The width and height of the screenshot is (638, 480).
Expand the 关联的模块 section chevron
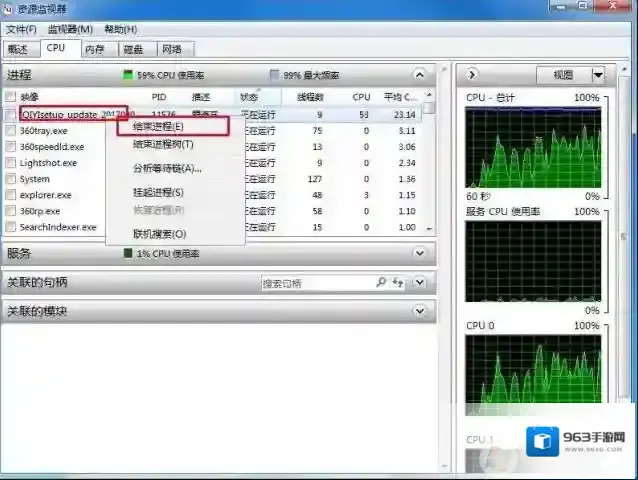point(420,311)
